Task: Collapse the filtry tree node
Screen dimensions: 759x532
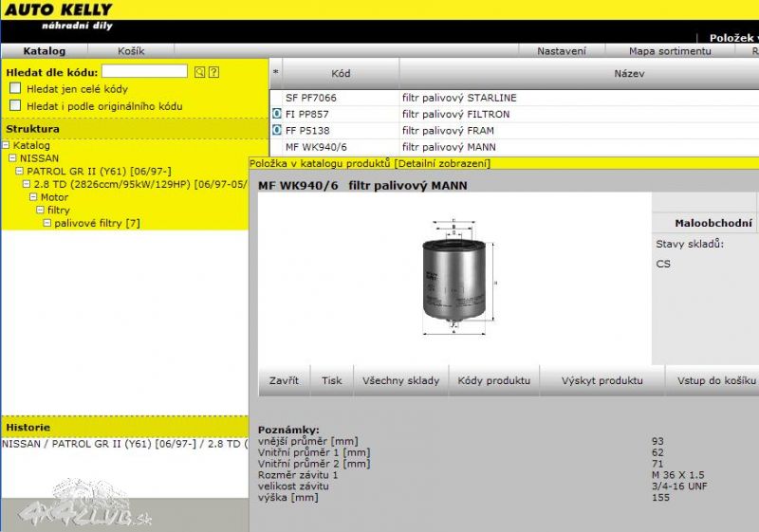Action: click(x=40, y=210)
